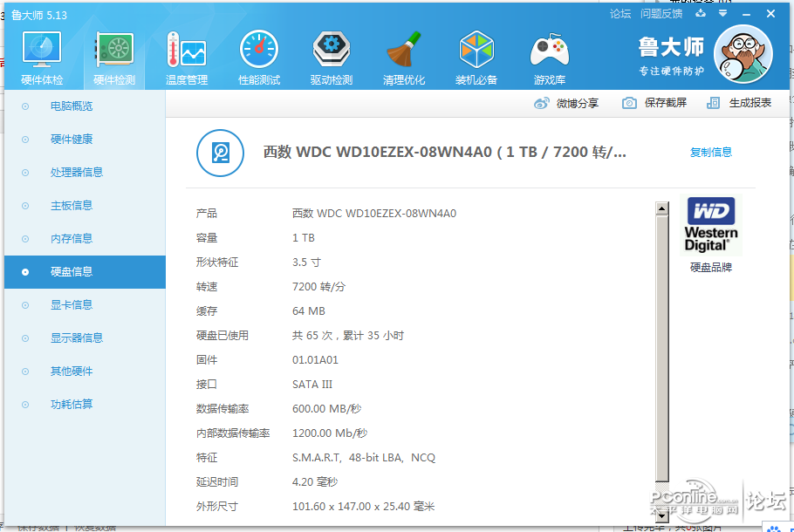794x532 pixels.
Task: Select 硬盘信息 hard disk info
Action: pos(86,272)
